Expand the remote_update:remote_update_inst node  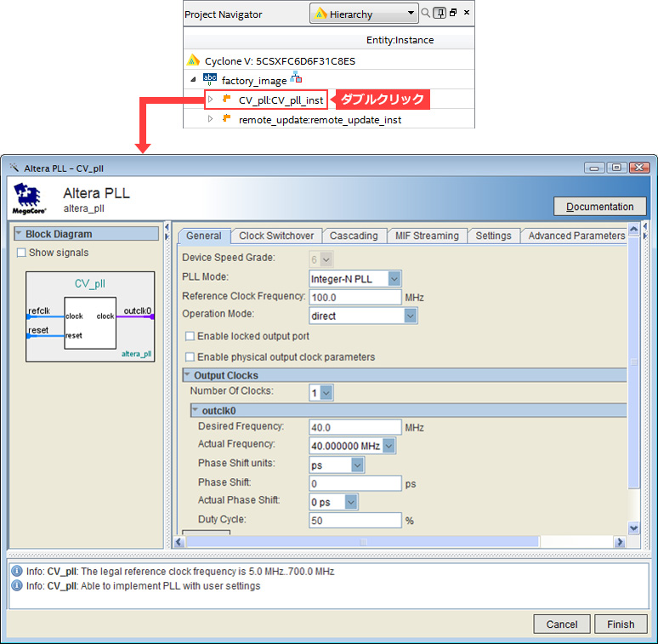pos(211,119)
